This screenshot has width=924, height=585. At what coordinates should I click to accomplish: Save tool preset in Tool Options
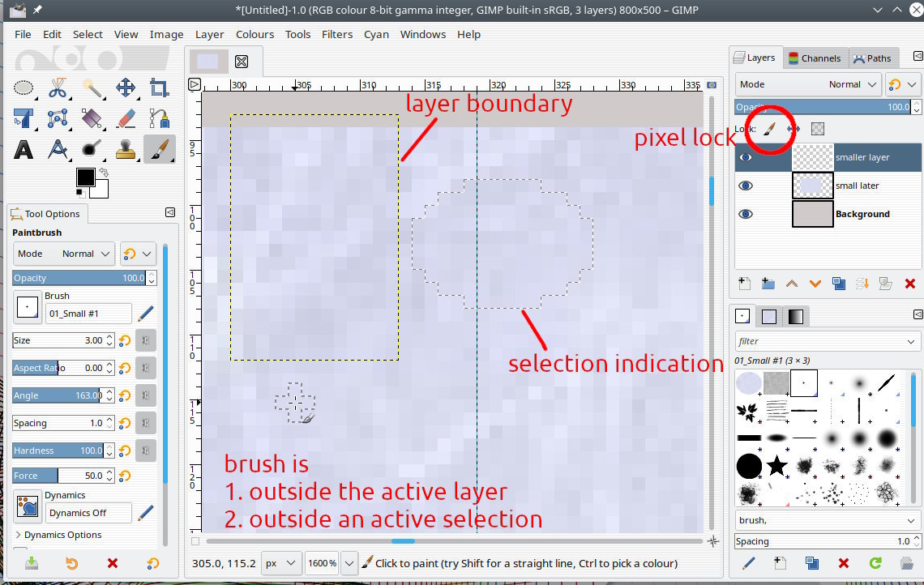point(32,564)
